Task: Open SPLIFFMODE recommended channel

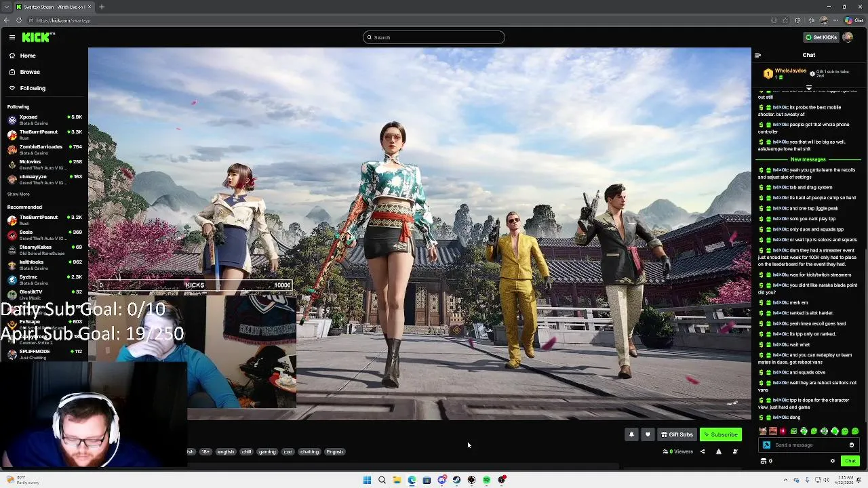Action: 44,354
